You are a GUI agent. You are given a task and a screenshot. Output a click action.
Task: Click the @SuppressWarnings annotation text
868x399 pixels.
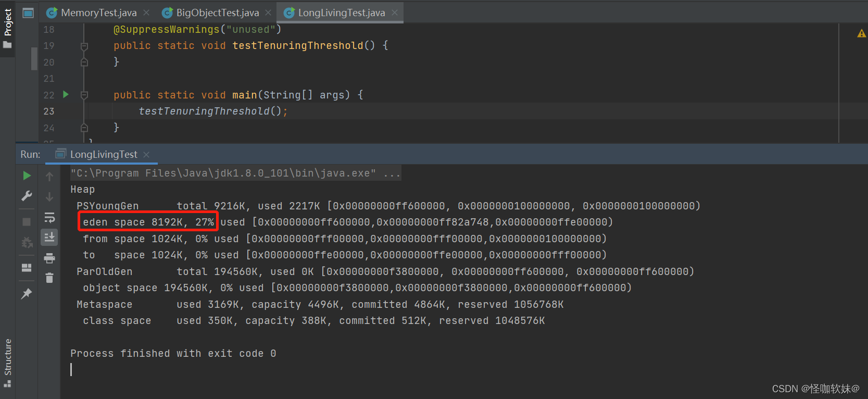[197, 29]
